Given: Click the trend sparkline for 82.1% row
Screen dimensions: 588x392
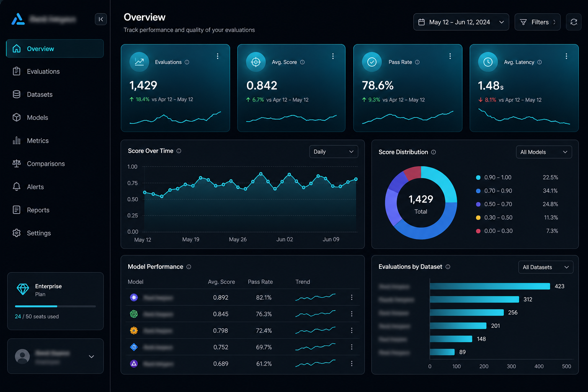Looking at the screenshot, I should point(315,297).
